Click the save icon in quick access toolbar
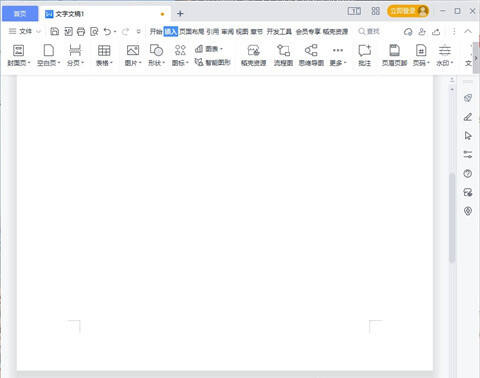The image size is (480, 378). [54, 32]
